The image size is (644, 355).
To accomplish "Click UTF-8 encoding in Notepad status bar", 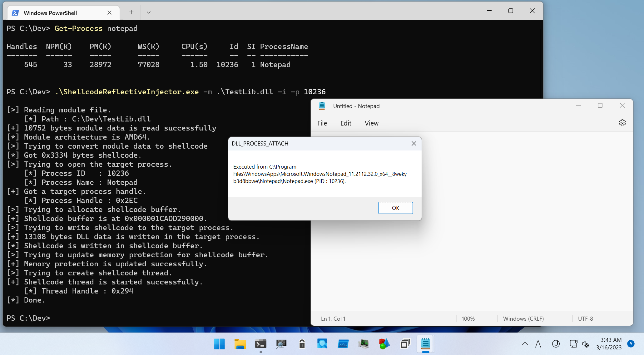I will click(x=585, y=319).
